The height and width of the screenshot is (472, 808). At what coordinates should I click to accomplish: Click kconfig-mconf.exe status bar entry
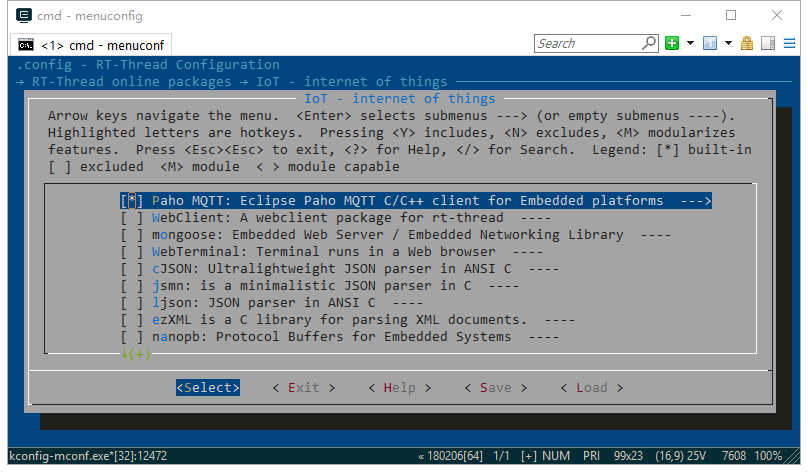(x=88, y=456)
